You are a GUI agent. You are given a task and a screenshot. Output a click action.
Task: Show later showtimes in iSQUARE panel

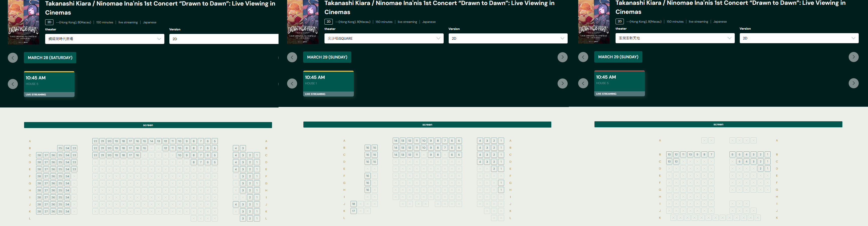[562, 83]
